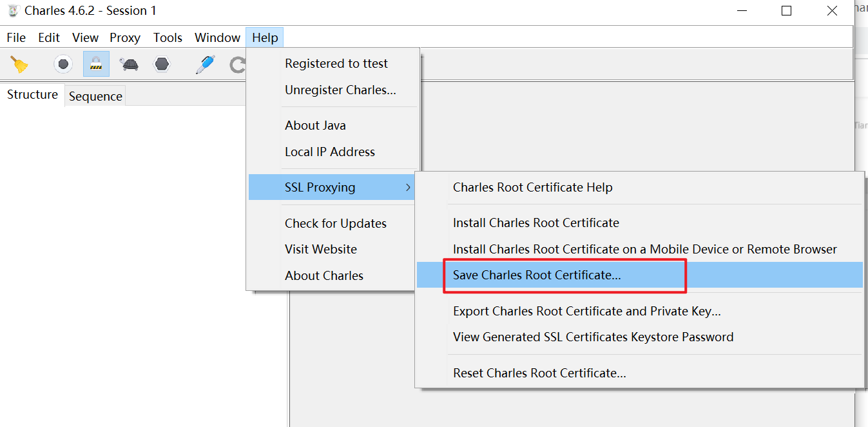Viewport: 868px width, 427px height.
Task: Click the broom clear session icon
Action: [20, 64]
